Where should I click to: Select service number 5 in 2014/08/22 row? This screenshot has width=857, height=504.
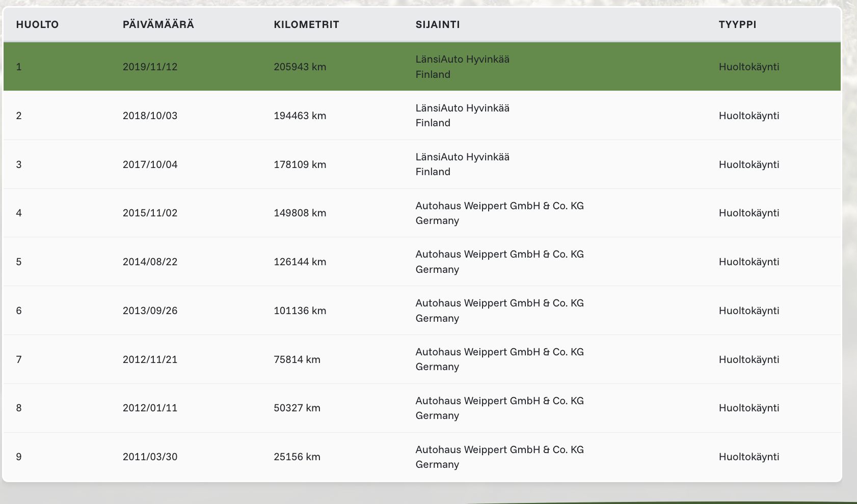19,262
